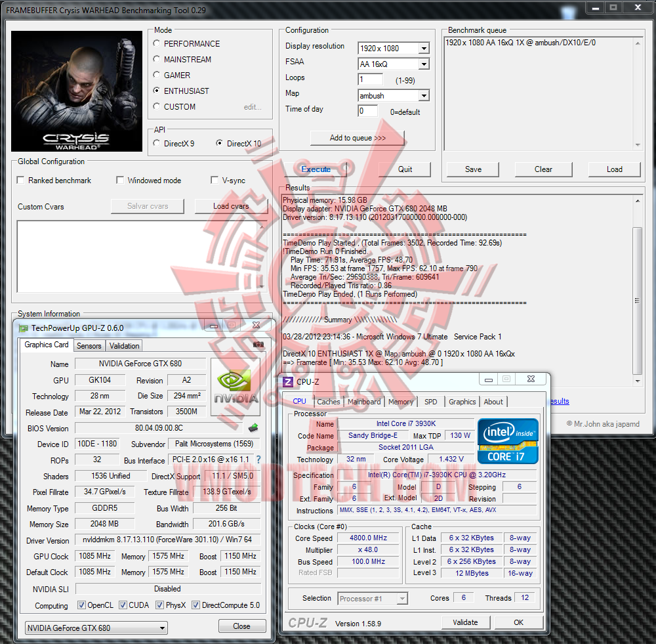656x644 pixels.
Task: Select the CUSTOM mode radio button
Action: click(157, 106)
